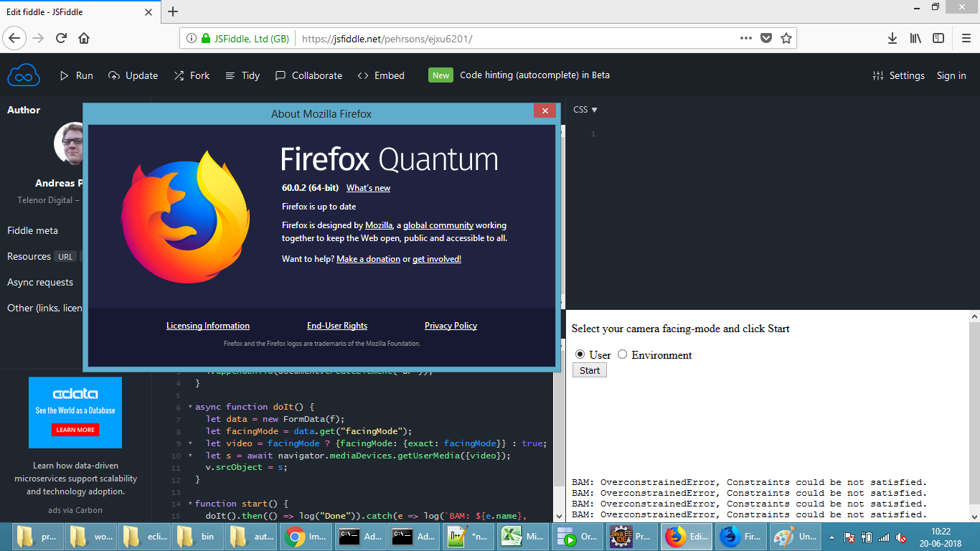Reload the current page
The height and width of the screenshot is (551, 980).
click(x=61, y=38)
